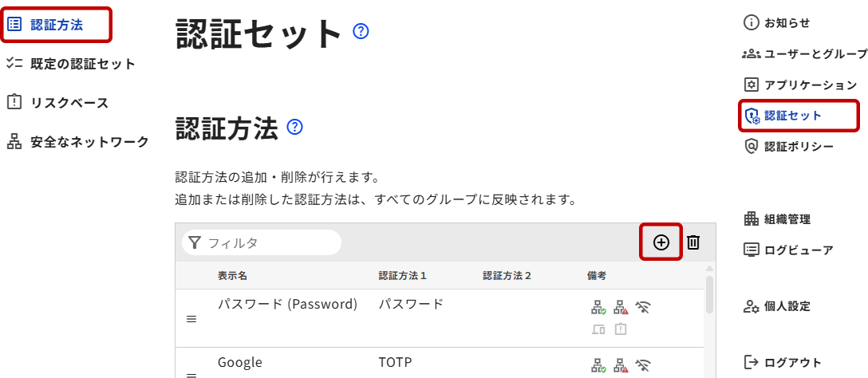Click the funnel filter icon
Viewport: 868px width, 378px height.
[x=194, y=242]
